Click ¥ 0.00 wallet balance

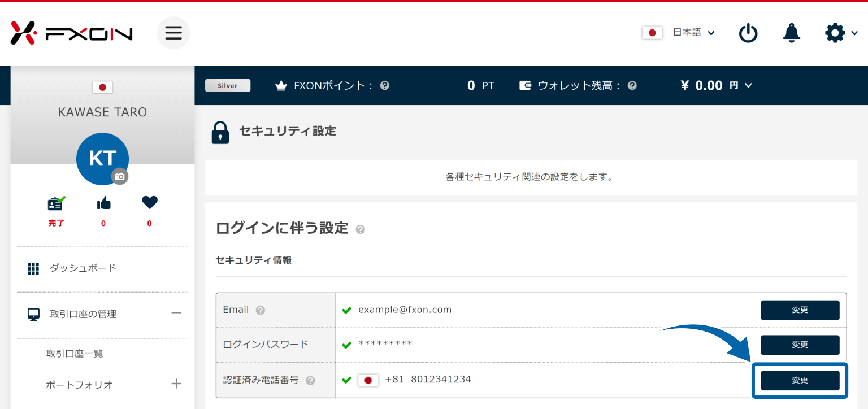pos(702,85)
